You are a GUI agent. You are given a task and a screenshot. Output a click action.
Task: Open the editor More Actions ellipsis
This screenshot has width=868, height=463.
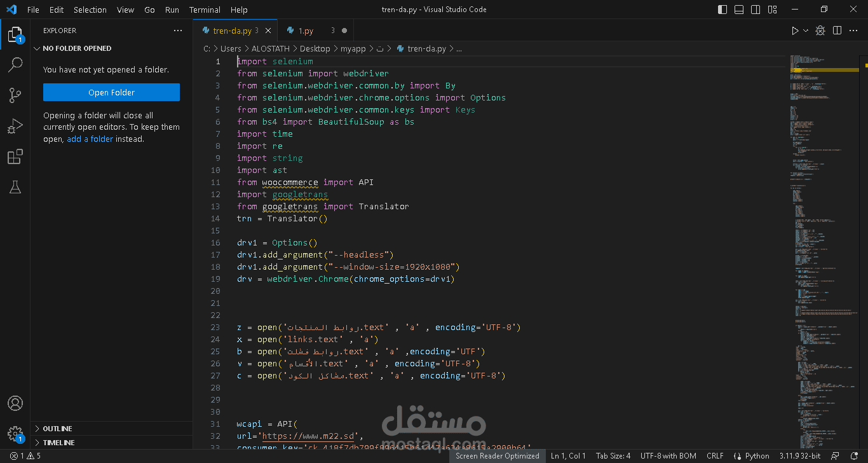click(x=853, y=30)
